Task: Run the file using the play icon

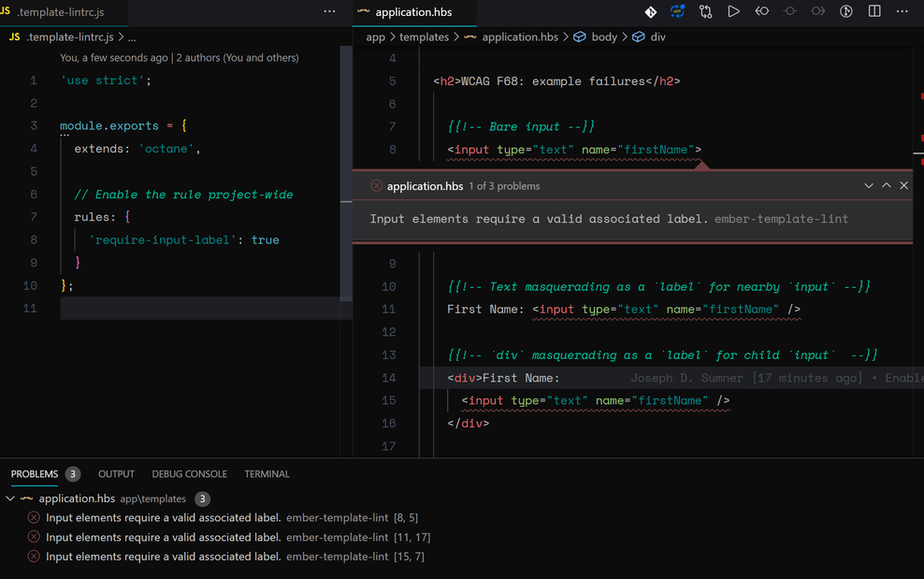Action: (x=734, y=11)
